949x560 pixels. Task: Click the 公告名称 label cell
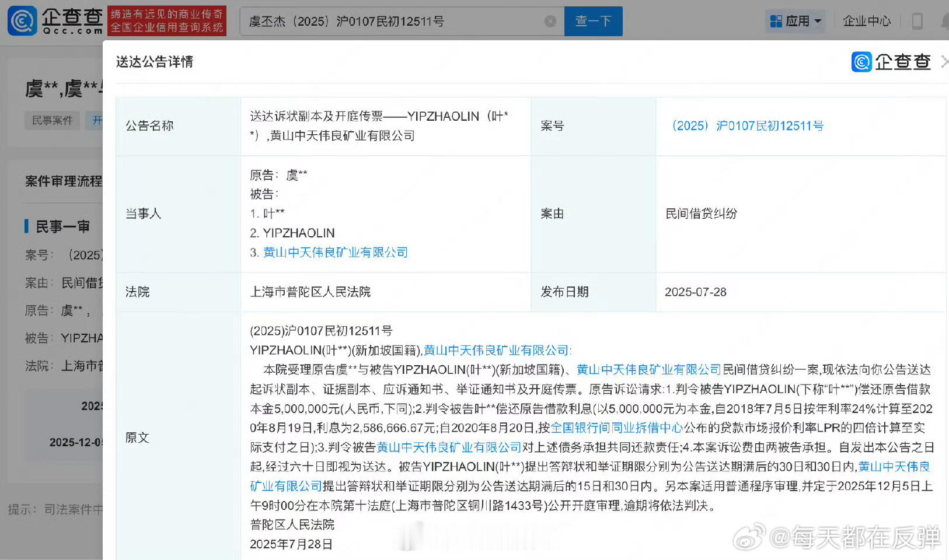pyautogui.click(x=179, y=126)
